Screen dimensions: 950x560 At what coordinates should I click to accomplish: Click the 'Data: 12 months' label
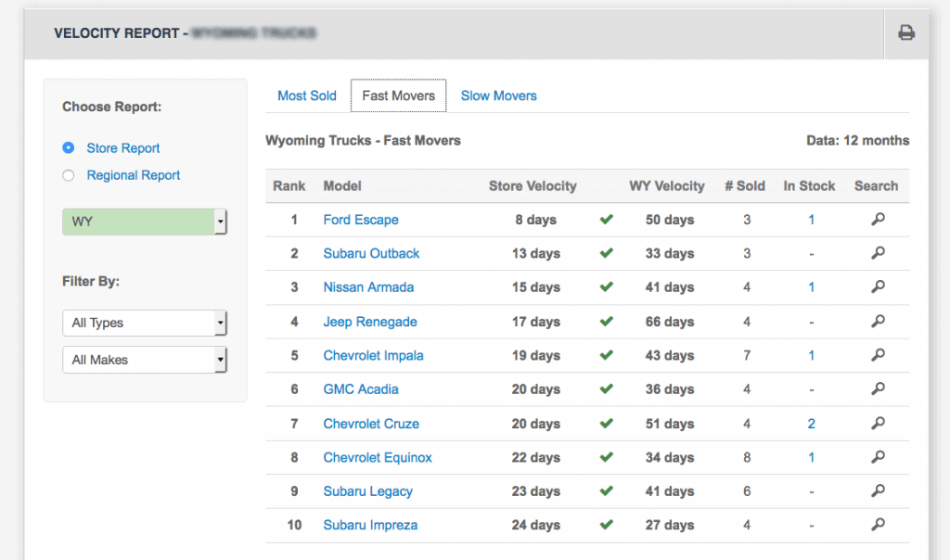point(857,140)
